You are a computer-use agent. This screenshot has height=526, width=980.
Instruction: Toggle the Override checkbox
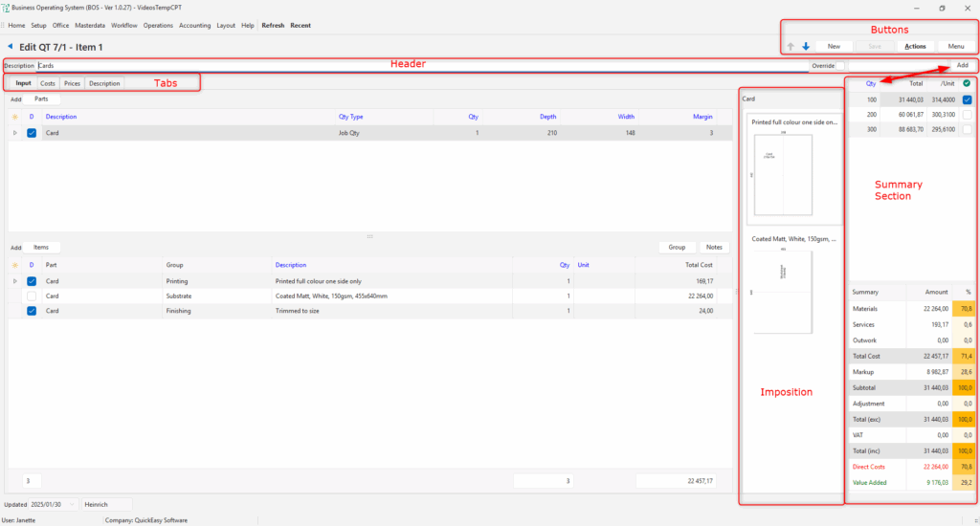pyautogui.click(x=840, y=66)
